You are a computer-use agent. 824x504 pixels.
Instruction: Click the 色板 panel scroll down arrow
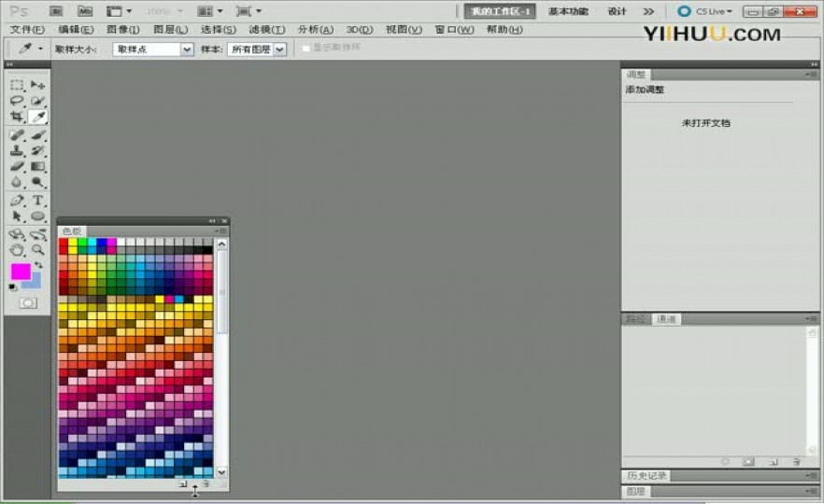pyautogui.click(x=221, y=472)
